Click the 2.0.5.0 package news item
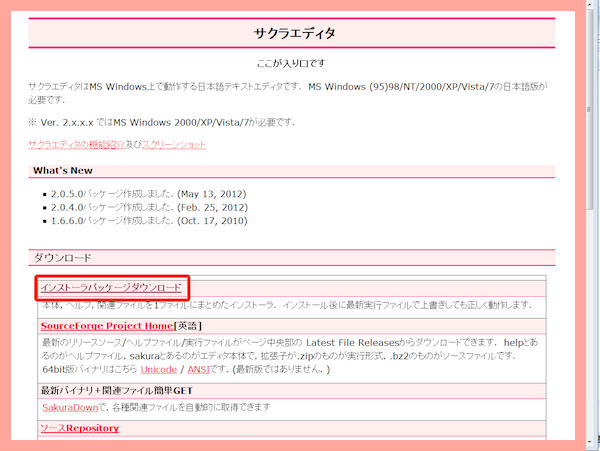The height and width of the screenshot is (451, 600). coord(148,194)
